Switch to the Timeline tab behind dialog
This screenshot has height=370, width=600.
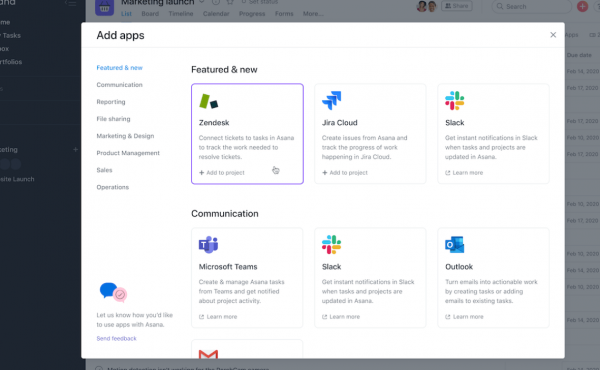(181, 14)
